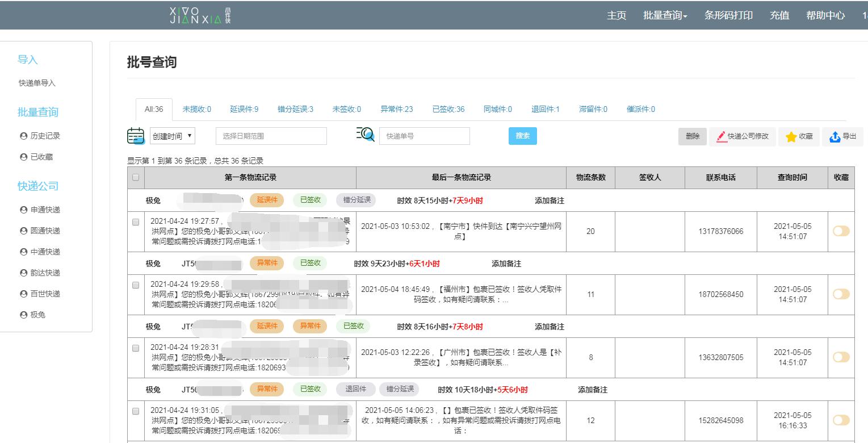868x443 pixels.
Task: Open the calendar date picker icon
Action: click(x=136, y=136)
